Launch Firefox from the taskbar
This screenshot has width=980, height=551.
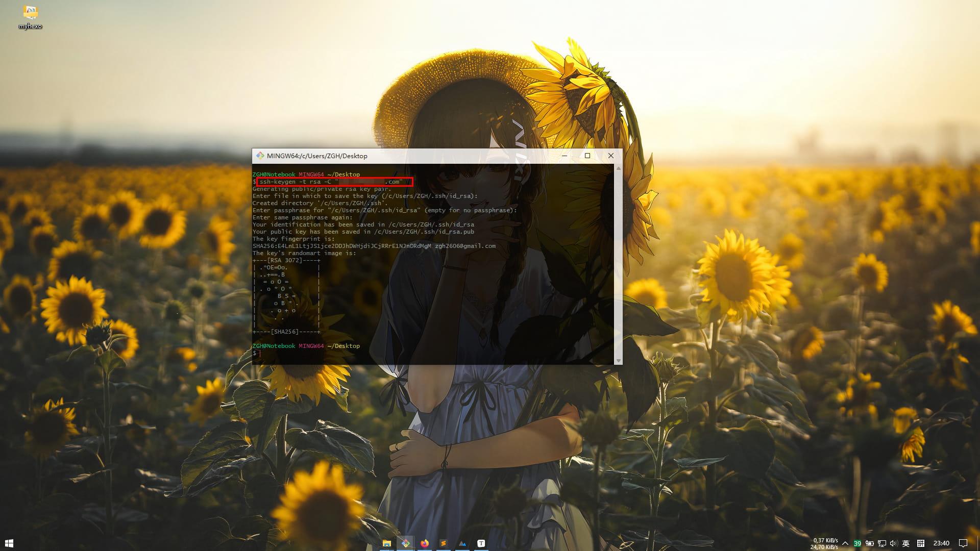(425, 543)
